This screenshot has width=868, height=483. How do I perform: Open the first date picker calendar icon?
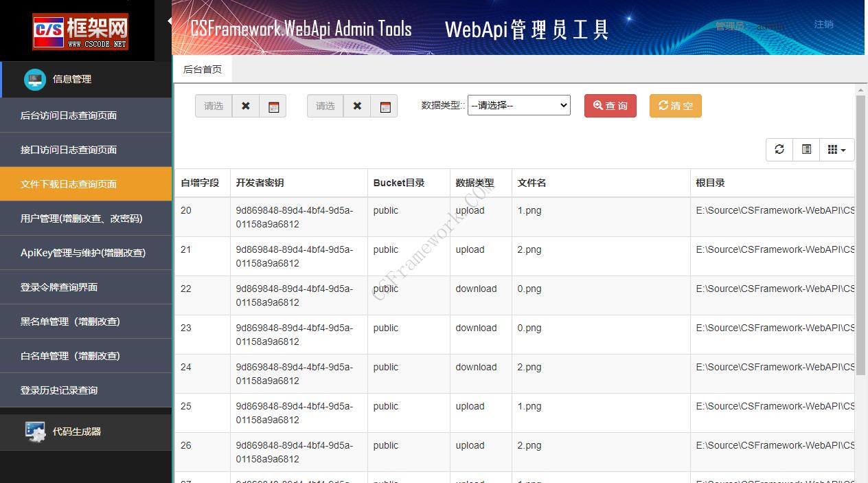click(x=273, y=106)
